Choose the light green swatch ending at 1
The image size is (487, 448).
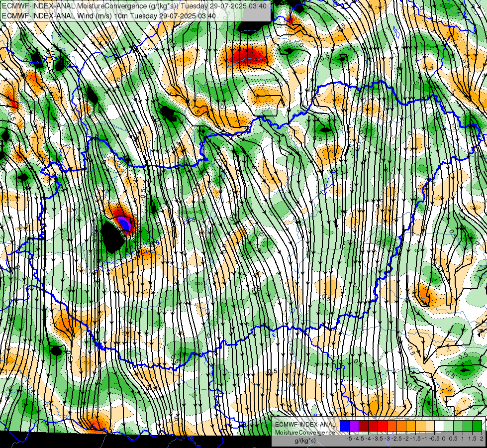tap(458, 426)
